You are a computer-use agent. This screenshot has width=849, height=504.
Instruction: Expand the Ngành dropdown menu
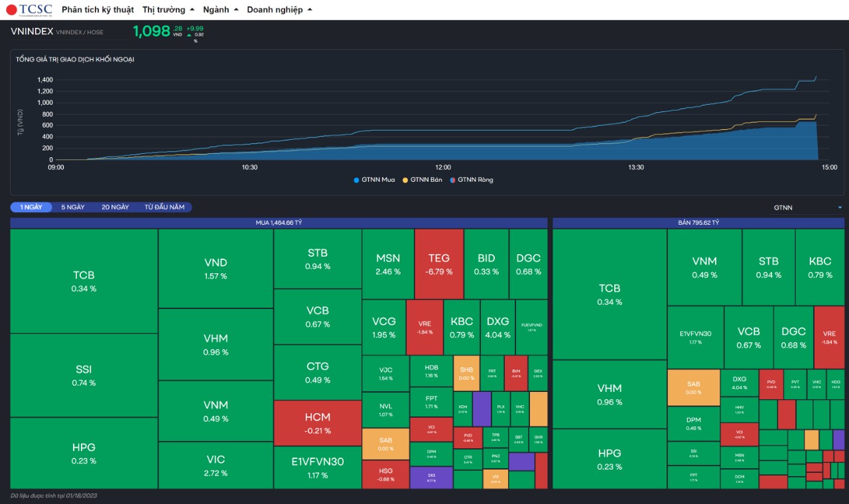point(221,10)
